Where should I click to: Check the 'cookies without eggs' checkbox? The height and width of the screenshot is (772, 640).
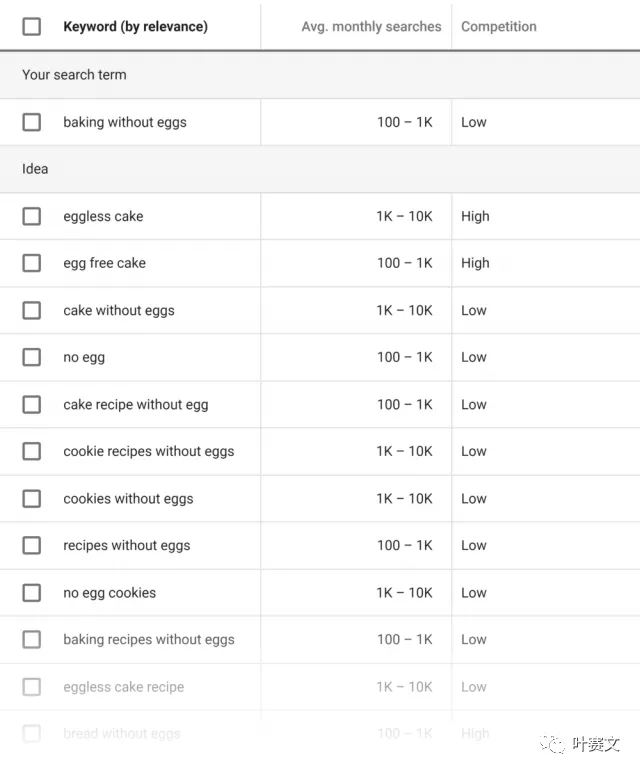[x=32, y=498]
